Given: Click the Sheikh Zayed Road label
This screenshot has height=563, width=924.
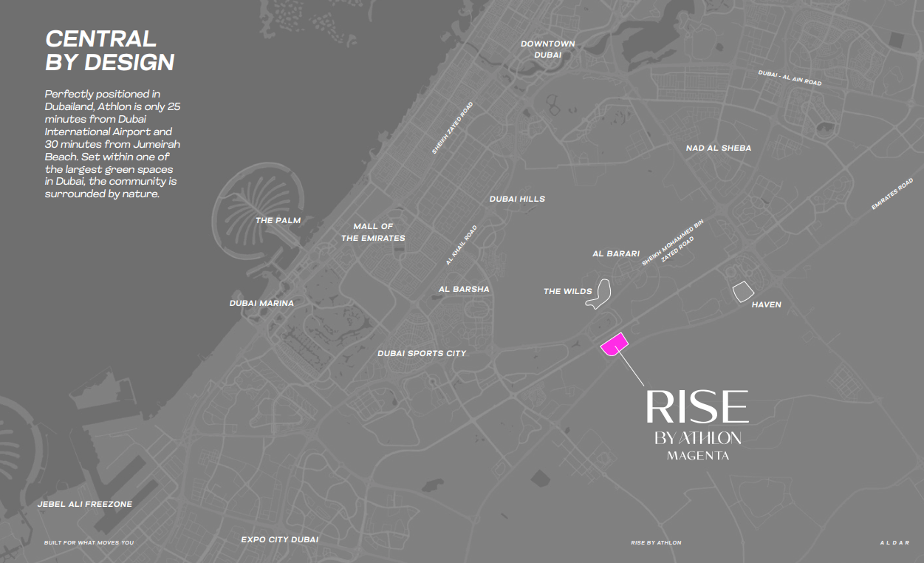Looking at the screenshot, I should point(452,128).
